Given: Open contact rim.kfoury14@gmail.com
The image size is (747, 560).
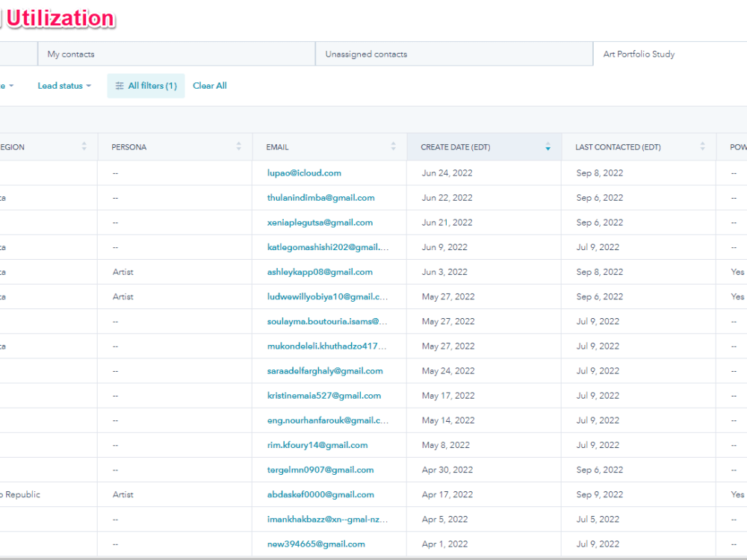Looking at the screenshot, I should click(317, 445).
